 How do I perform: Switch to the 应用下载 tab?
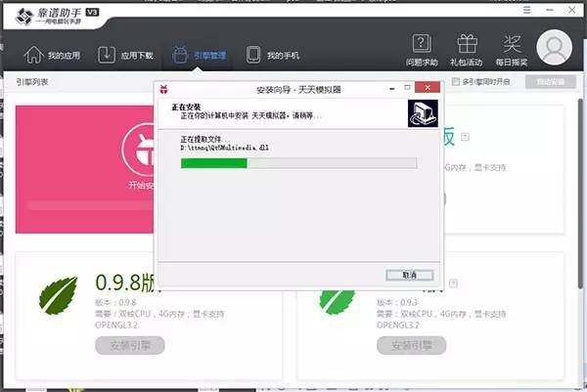point(125,56)
